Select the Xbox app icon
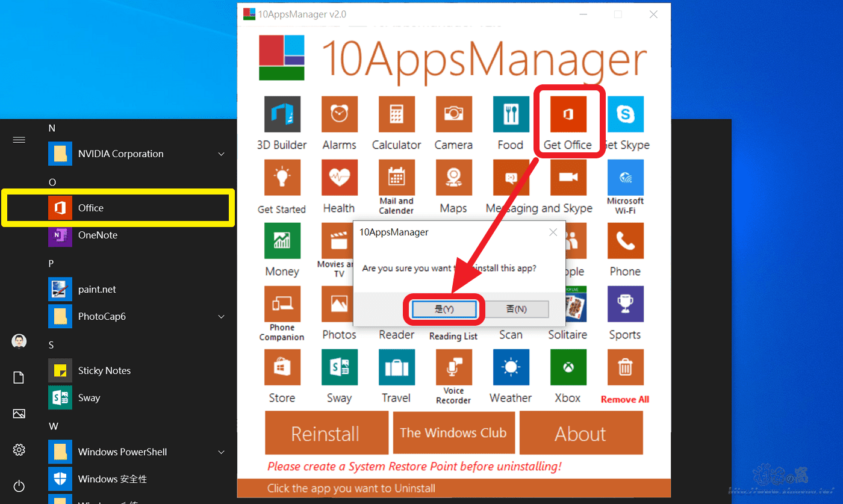The width and height of the screenshot is (843, 504). pos(568,367)
